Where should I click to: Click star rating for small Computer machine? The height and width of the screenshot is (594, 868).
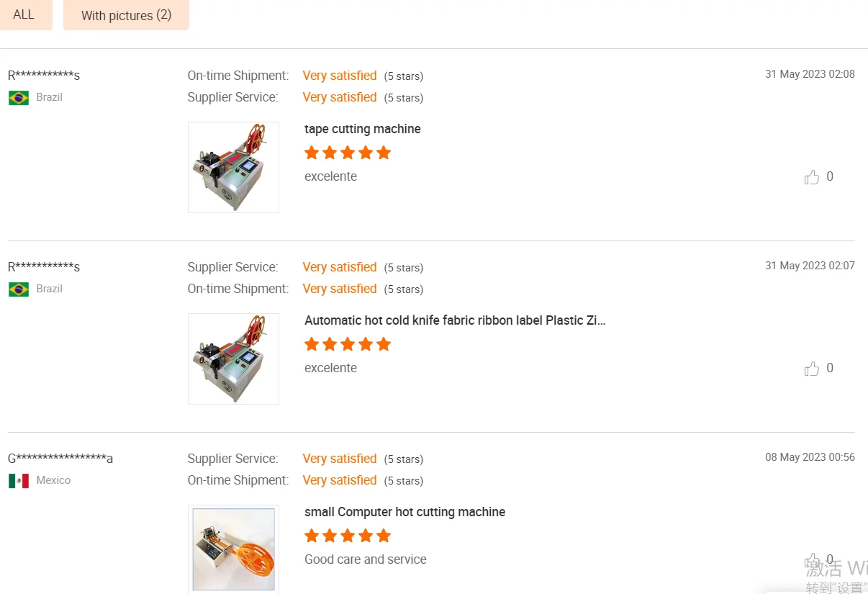(x=348, y=536)
